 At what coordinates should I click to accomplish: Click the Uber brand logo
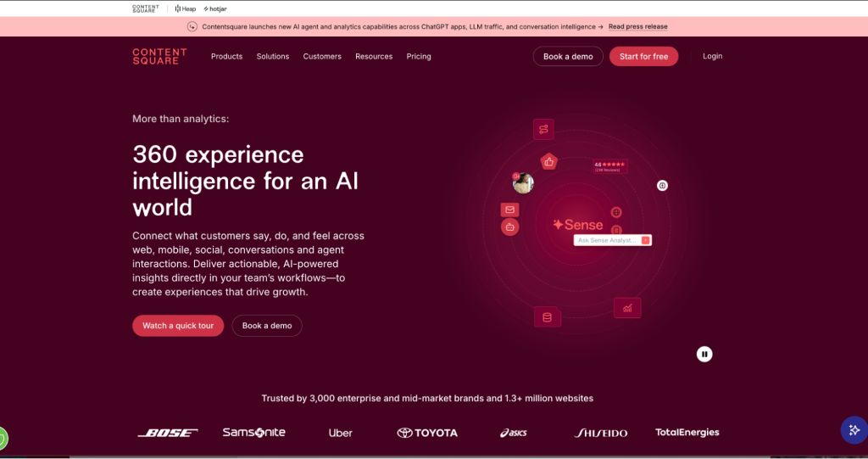coord(341,433)
